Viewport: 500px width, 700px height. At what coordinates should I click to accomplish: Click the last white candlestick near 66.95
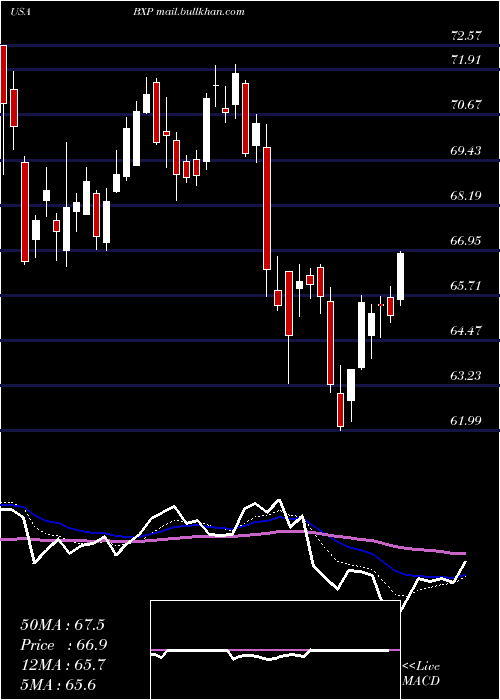(400, 277)
